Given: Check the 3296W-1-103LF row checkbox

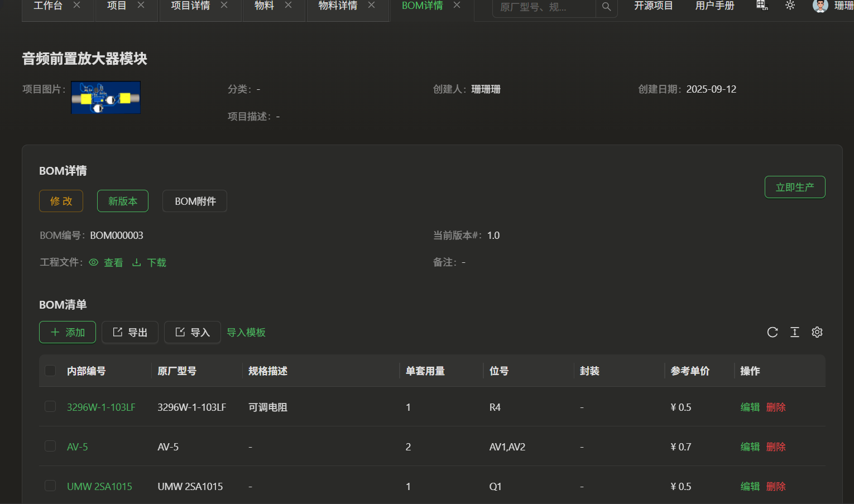Looking at the screenshot, I should pyautogui.click(x=50, y=406).
